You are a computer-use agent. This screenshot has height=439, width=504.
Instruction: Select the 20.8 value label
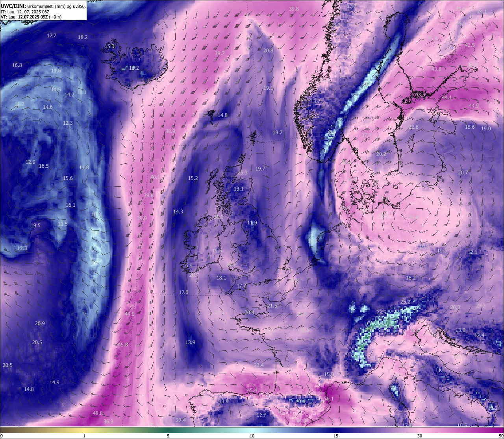click(x=268, y=50)
